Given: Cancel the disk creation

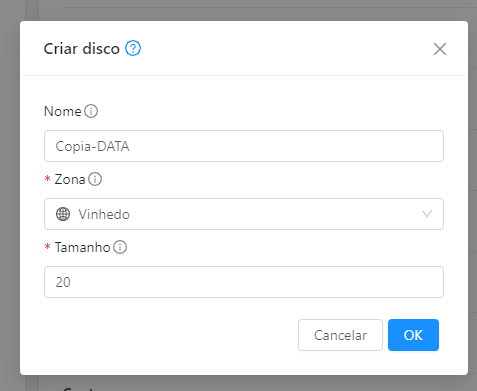Looking at the screenshot, I should pos(340,335).
